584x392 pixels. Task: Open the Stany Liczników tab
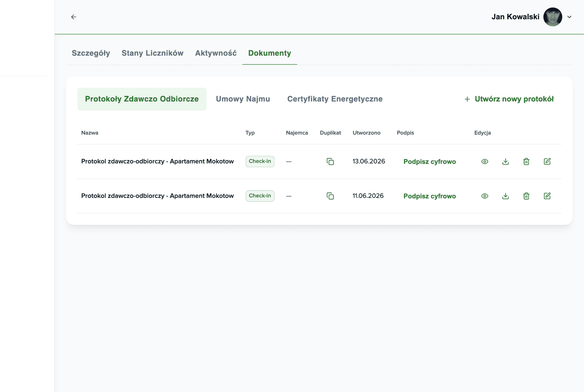[153, 53]
